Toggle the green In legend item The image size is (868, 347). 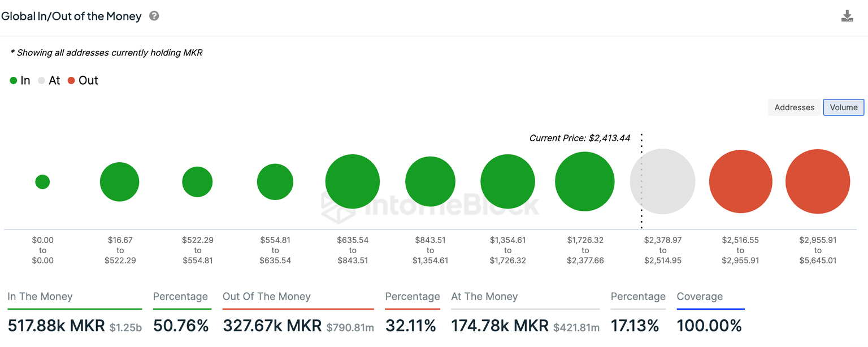pos(20,80)
